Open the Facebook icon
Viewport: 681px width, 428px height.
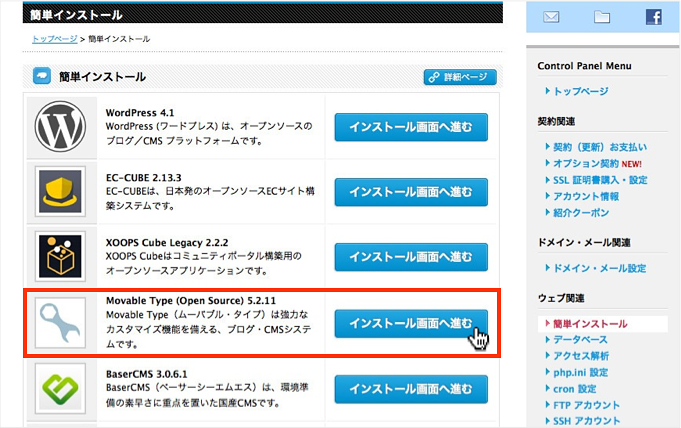[654, 17]
